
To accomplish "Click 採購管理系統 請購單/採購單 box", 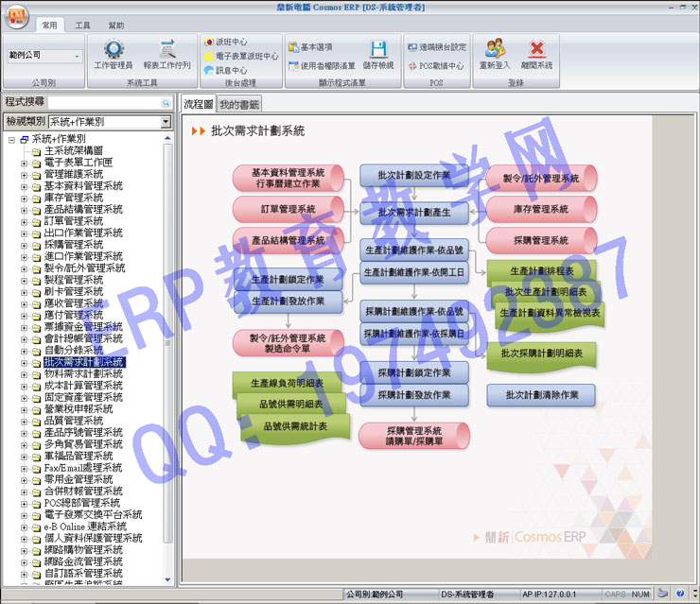I will coord(414,436).
